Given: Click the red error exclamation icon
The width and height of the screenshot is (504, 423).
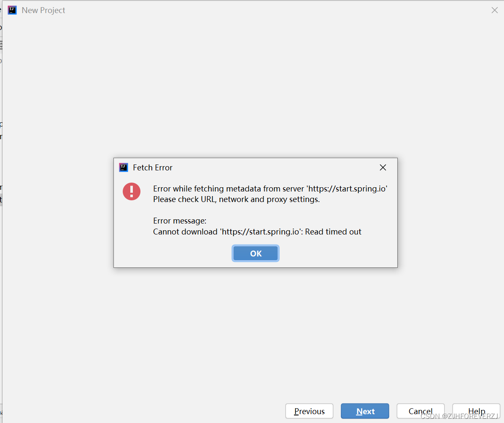Looking at the screenshot, I should point(132,191).
